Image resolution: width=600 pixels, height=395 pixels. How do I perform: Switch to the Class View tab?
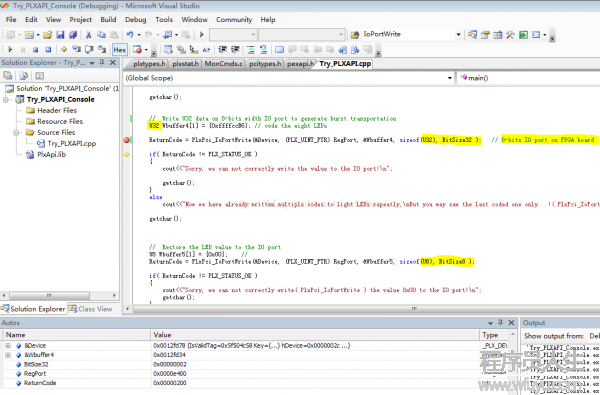coord(91,309)
